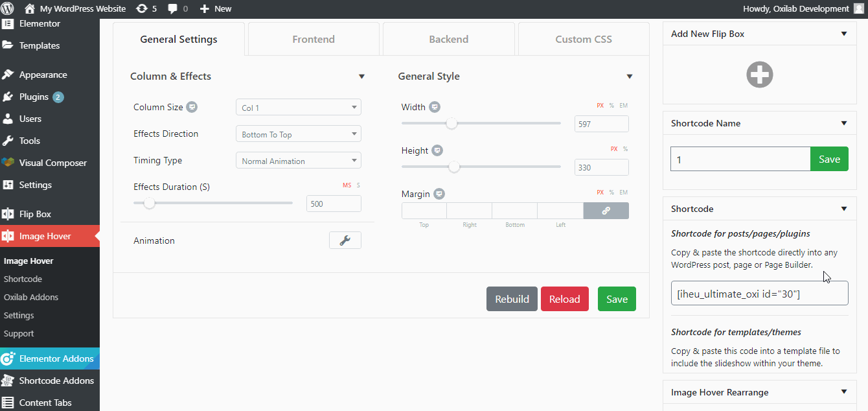
Task: Collapse the Shortcode Name panel
Action: 844,123
